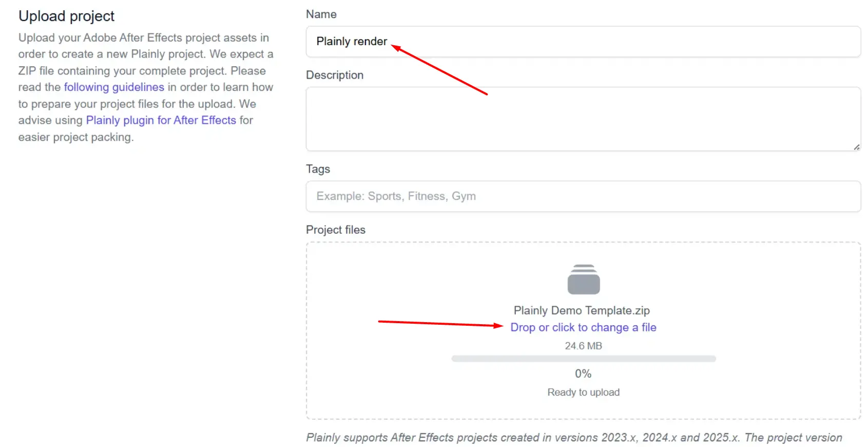Click the upload progress bar
868x447 pixels.
coord(584,359)
